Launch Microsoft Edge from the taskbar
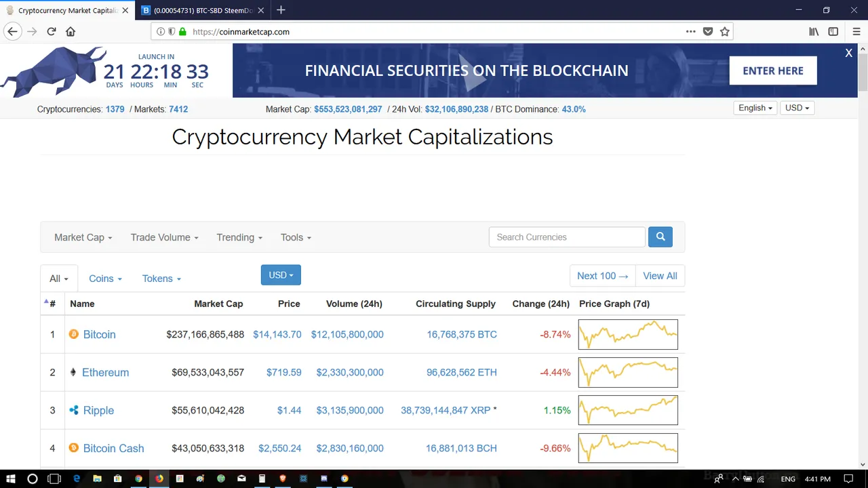 (x=77, y=479)
